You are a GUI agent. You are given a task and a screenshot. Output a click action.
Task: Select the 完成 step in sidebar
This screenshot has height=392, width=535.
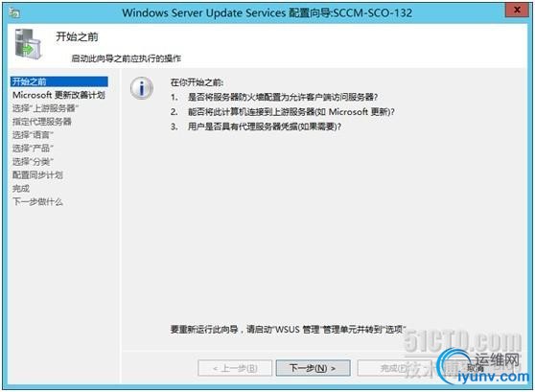click(21, 188)
